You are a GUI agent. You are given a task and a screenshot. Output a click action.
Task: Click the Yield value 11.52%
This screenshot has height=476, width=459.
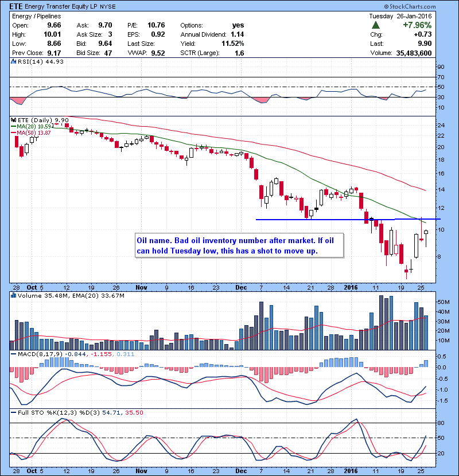click(x=233, y=44)
